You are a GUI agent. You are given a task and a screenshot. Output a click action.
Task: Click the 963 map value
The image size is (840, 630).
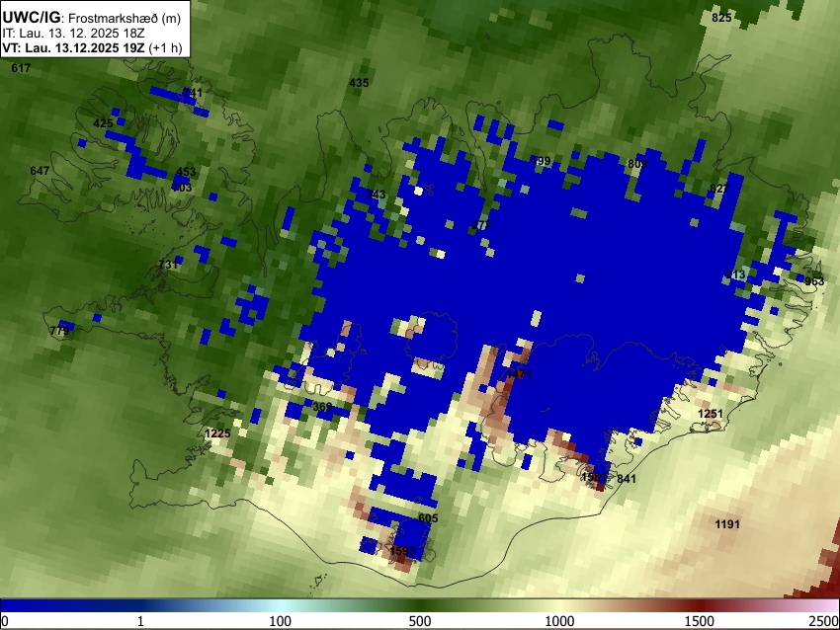pos(814,281)
